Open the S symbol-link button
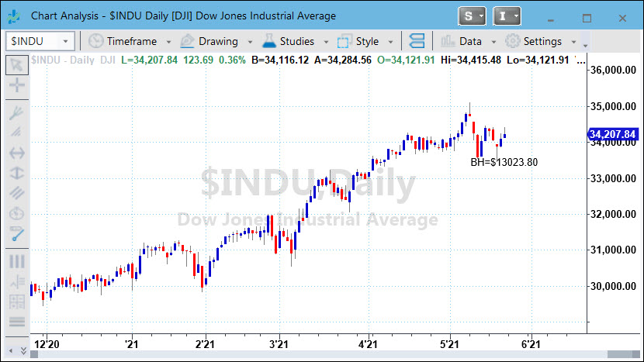644x362 pixels. [472, 16]
